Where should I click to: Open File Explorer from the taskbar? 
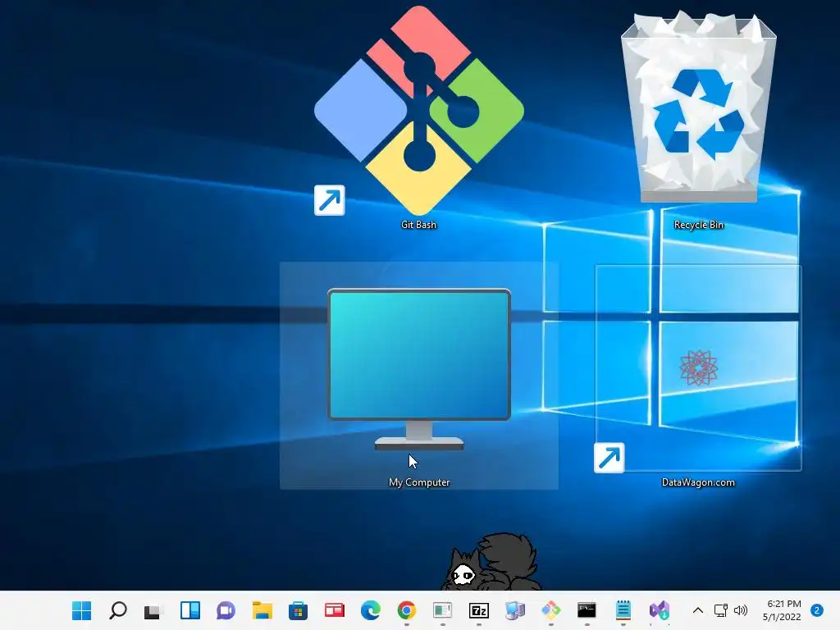click(x=262, y=610)
